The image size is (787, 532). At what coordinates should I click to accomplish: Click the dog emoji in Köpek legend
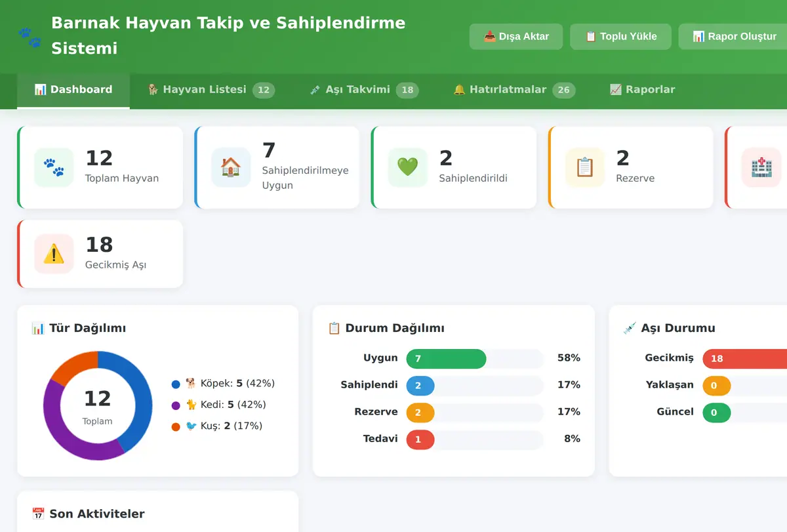(x=191, y=383)
